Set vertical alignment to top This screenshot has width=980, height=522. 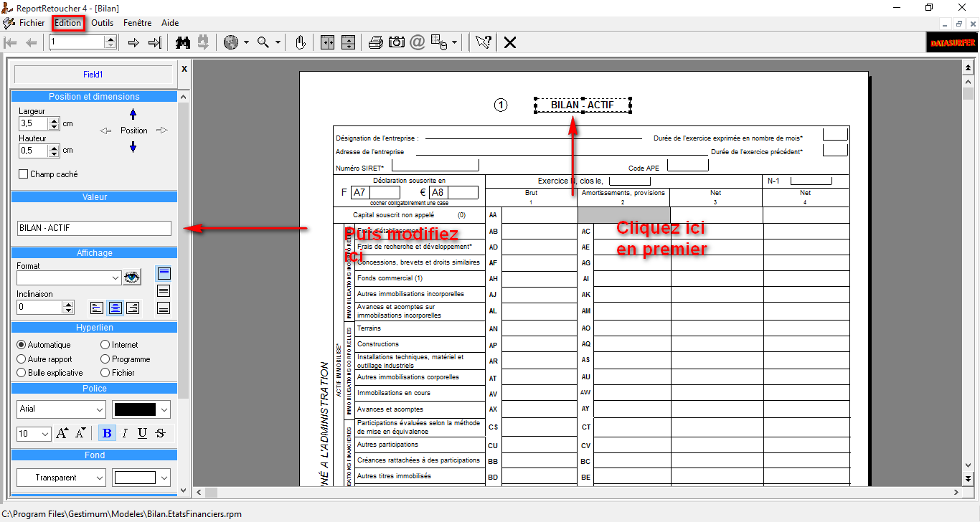[164, 274]
